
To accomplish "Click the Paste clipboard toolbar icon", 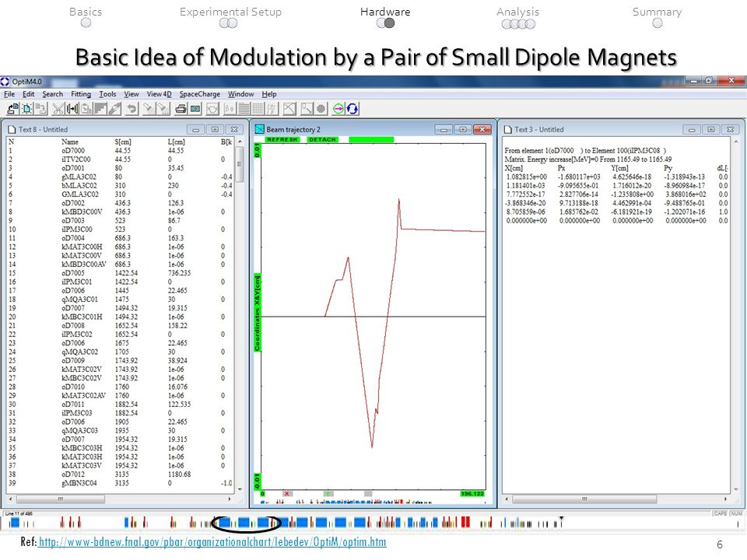I will (x=86, y=109).
